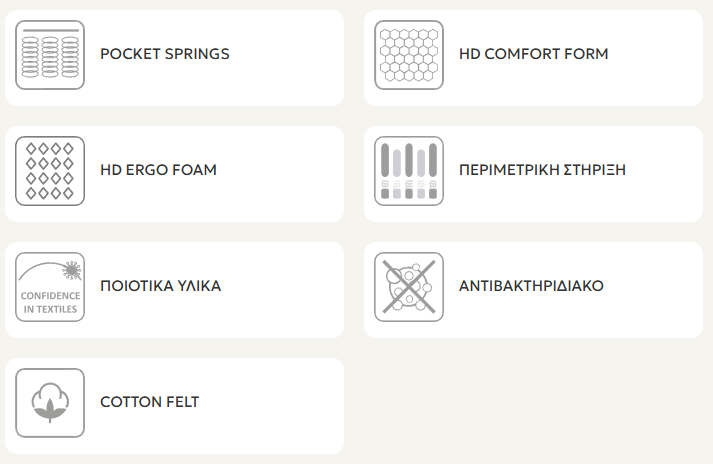Click the perimeter support bars icon
Viewport: 713px width, 464px height.
tap(408, 170)
